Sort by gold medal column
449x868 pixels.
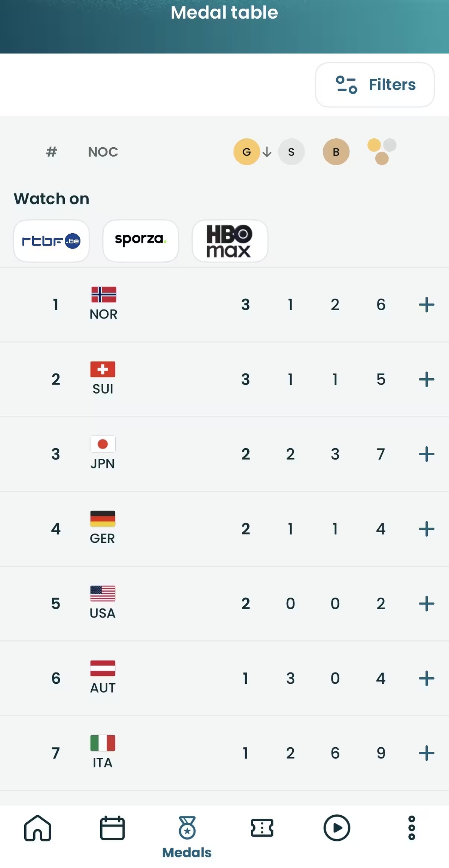coord(247,152)
